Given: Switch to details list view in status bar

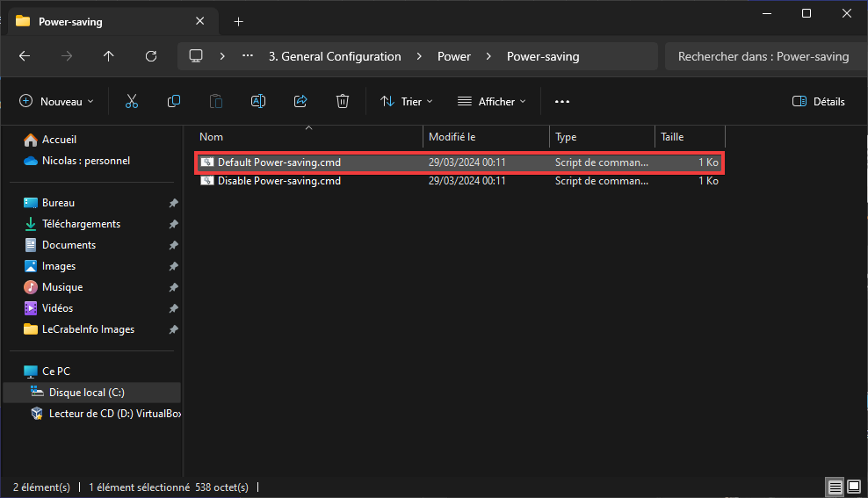Looking at the screenshot, I should (835, 487).
